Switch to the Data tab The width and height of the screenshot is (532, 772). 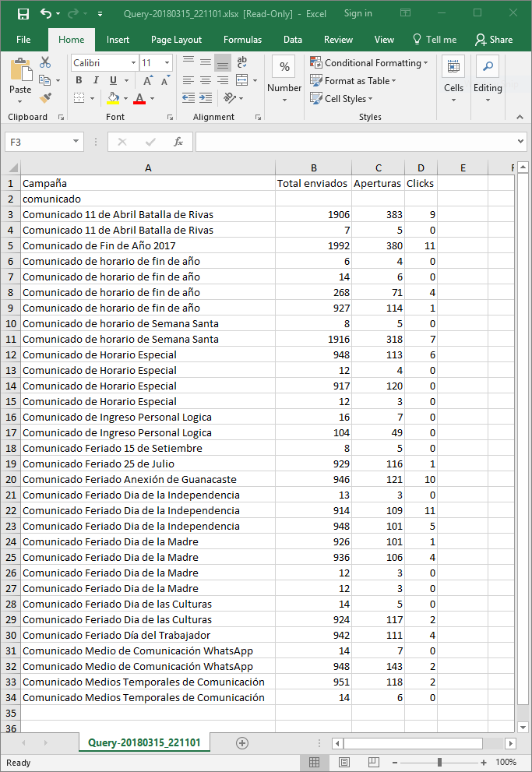(x=293, y=40)
